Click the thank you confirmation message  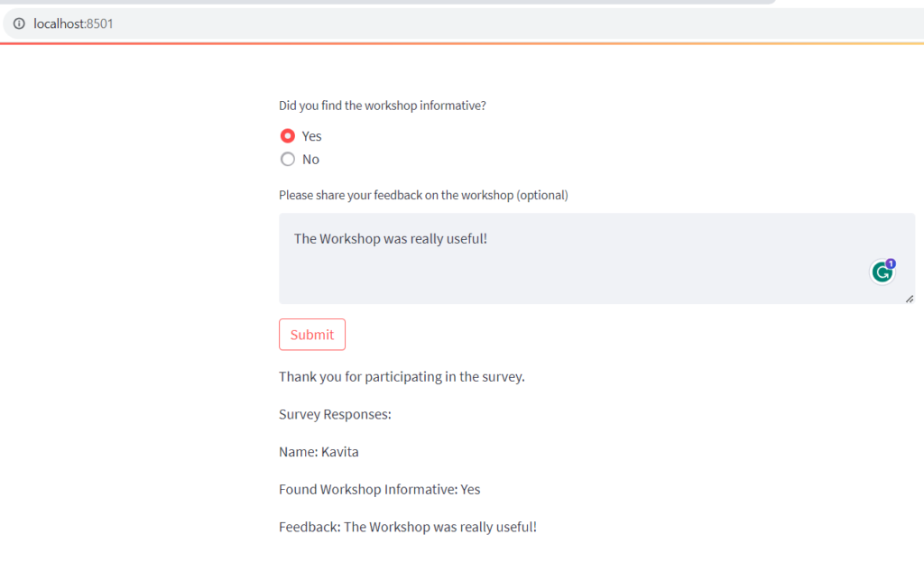pyautogui.click(x=401, y=376)
